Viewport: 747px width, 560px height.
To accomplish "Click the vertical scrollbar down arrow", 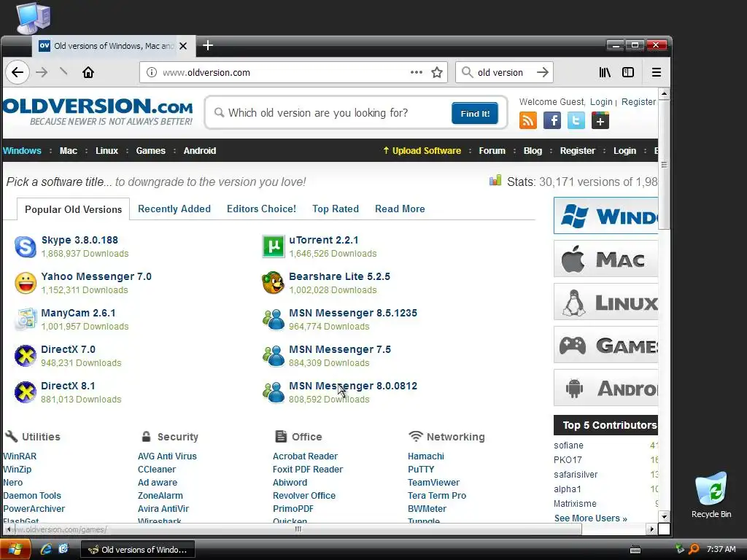I will click(664, 516).
